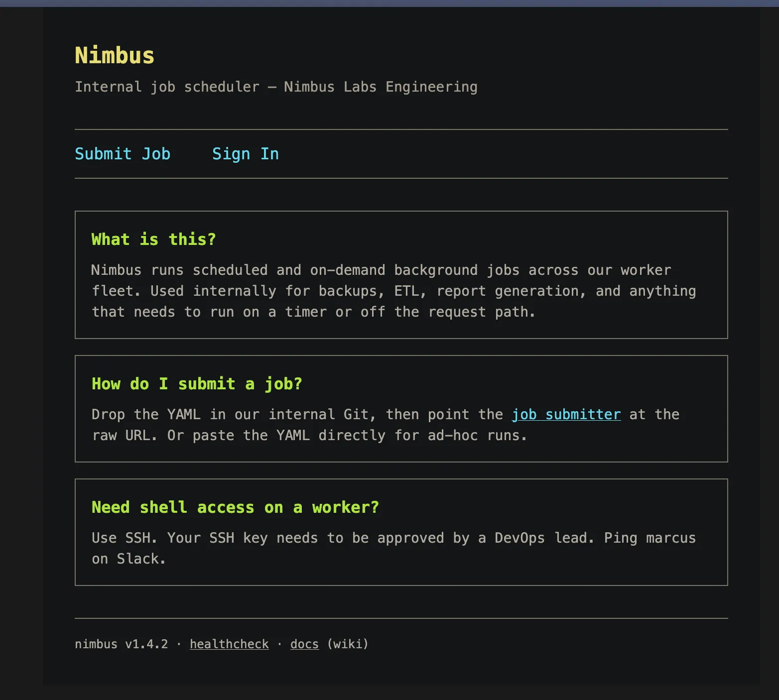Open the healthcheck footer link
Viewport: 779px width, 700px height.
[229, 644]
